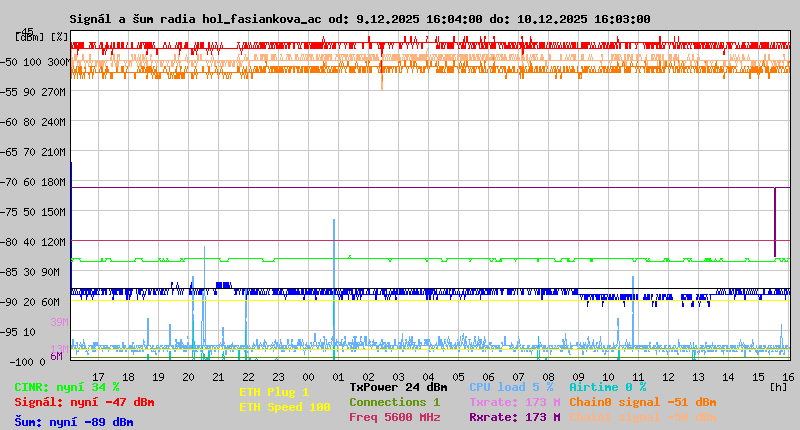Viewport: 800px width, 430px height.
Task: Click the '-55' dBm y-axis label
Action: point(9,92)
